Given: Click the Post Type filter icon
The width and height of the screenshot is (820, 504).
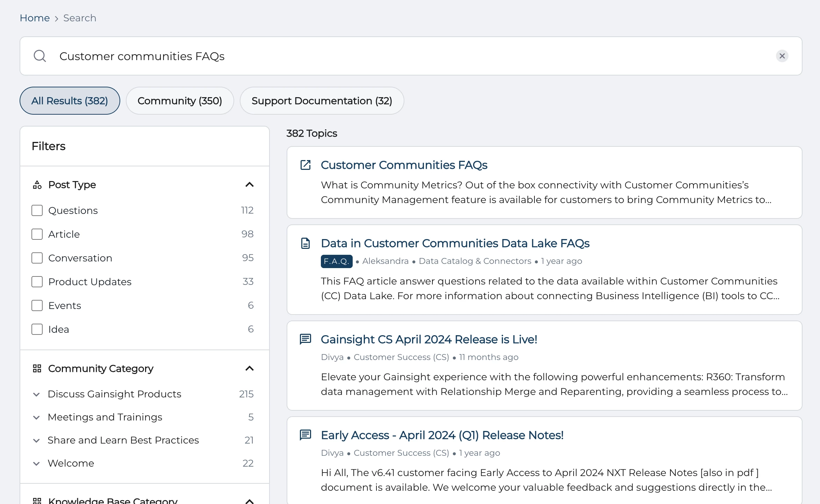Looking at the screenshot, I should 37,185.
